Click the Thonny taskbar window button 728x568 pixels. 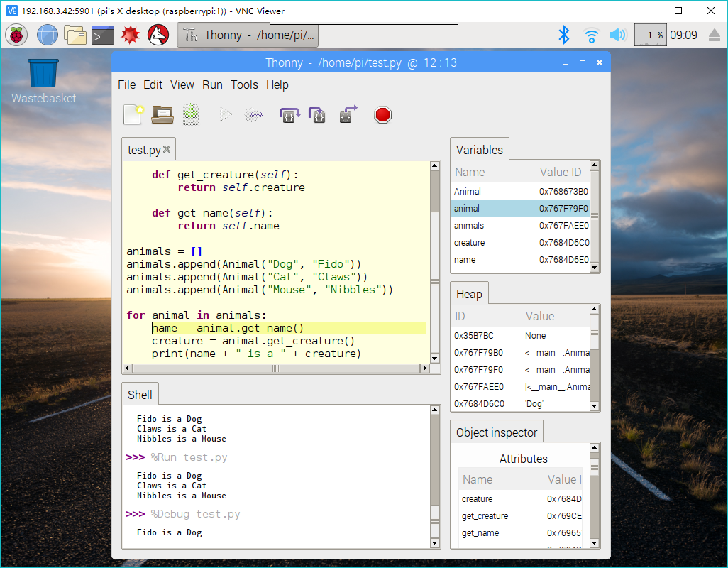(248, 35)
